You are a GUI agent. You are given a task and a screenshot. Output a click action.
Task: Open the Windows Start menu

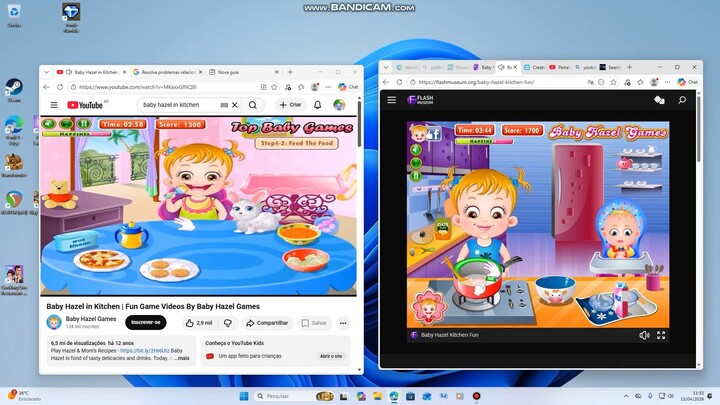click(244, 396)
